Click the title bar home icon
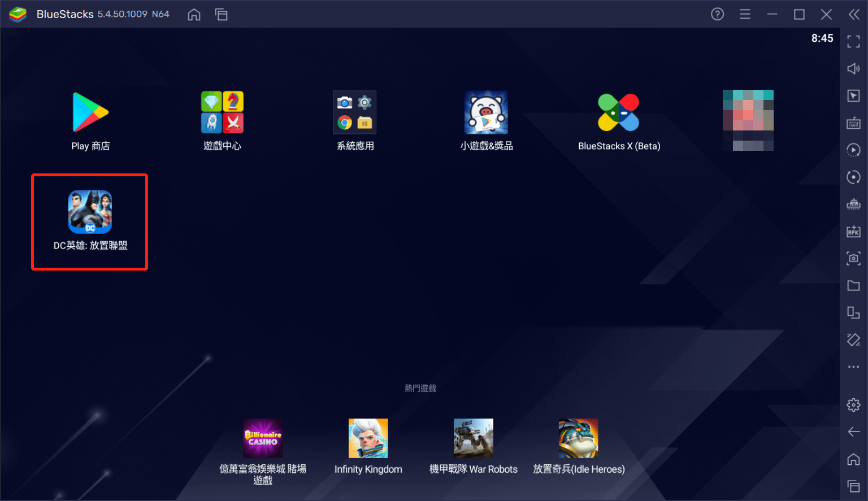 click(x=194, y=15)
